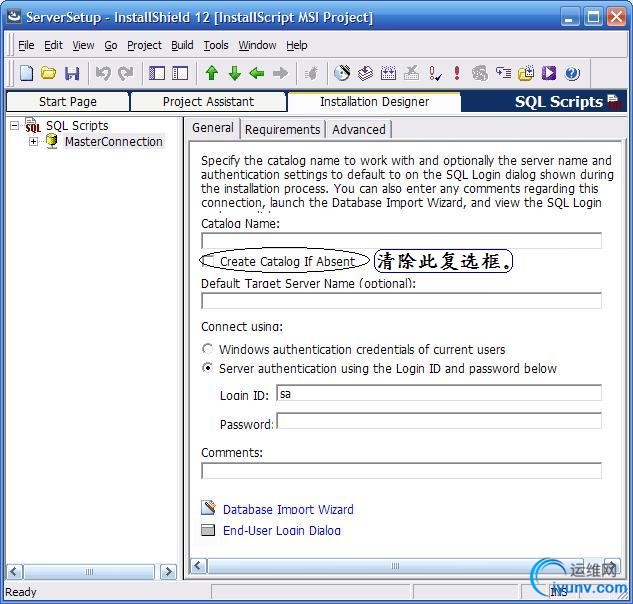Select the General tab

pyautogui.click(x=213, y=128)
